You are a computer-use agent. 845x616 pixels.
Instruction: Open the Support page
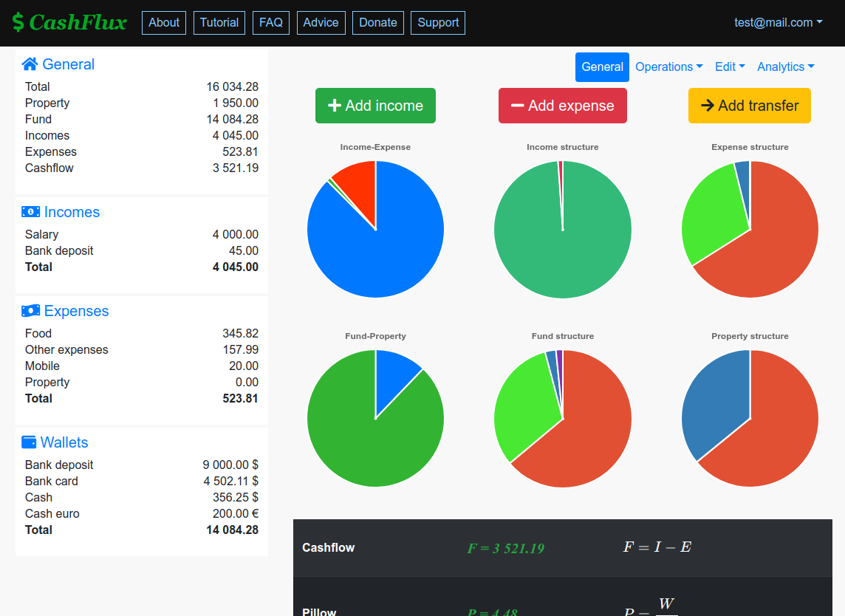[438, 23]
